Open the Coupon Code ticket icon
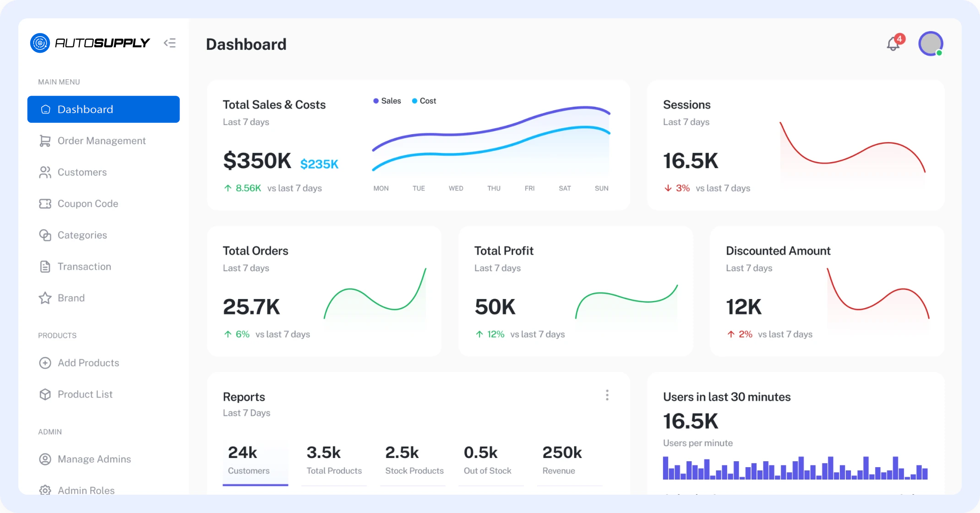 45,204
